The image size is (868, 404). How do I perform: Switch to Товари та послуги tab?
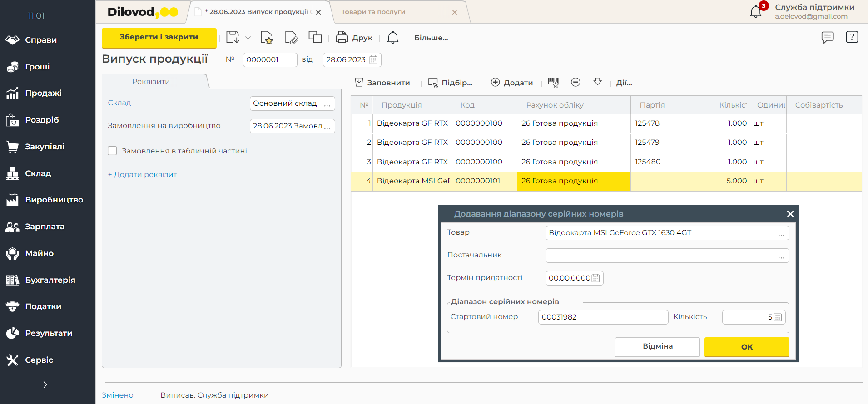373,12
